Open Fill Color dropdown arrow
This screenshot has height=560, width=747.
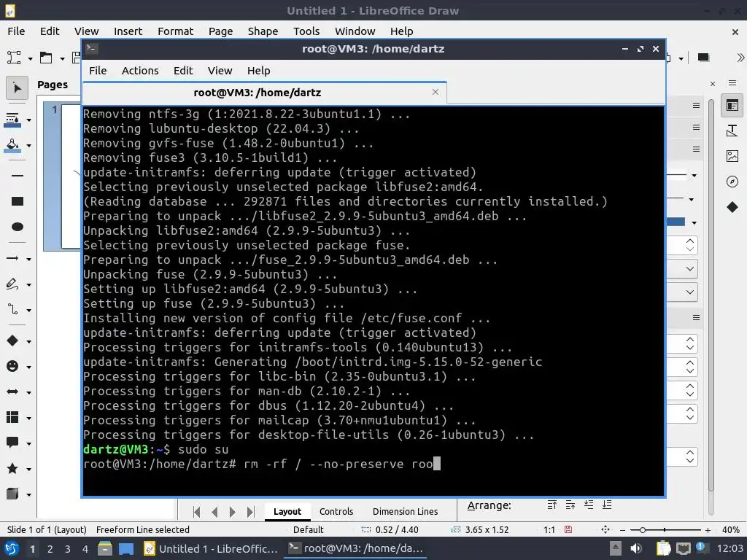29,145
